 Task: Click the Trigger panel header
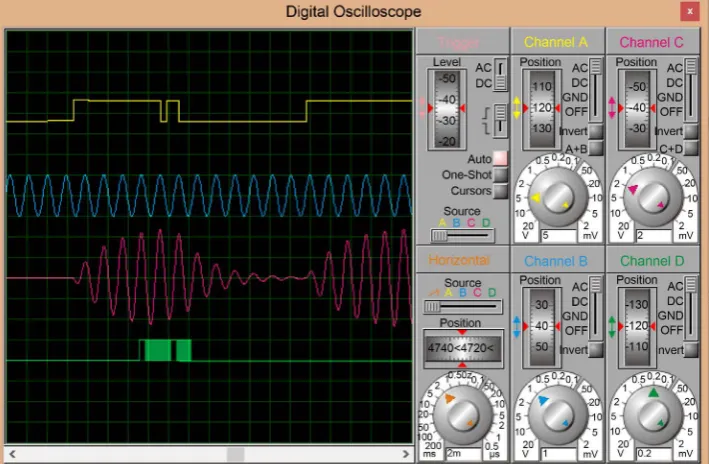[x=462, y=42]
